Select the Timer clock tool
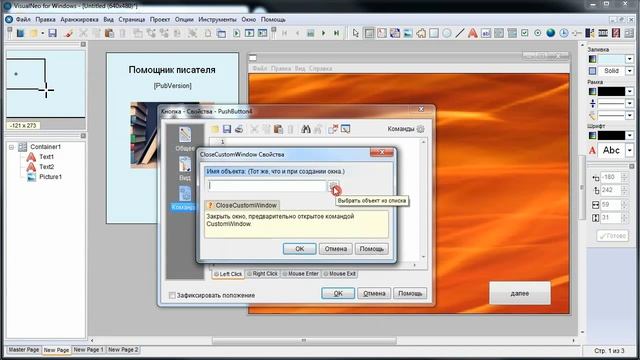The height and width of the screenshot is (360, 640). [564, 33]
